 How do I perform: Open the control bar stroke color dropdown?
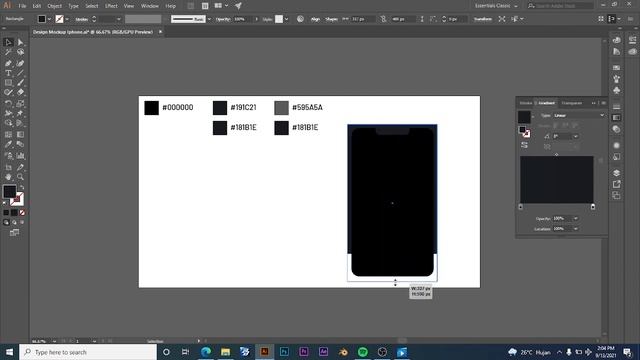pos(67,19)
